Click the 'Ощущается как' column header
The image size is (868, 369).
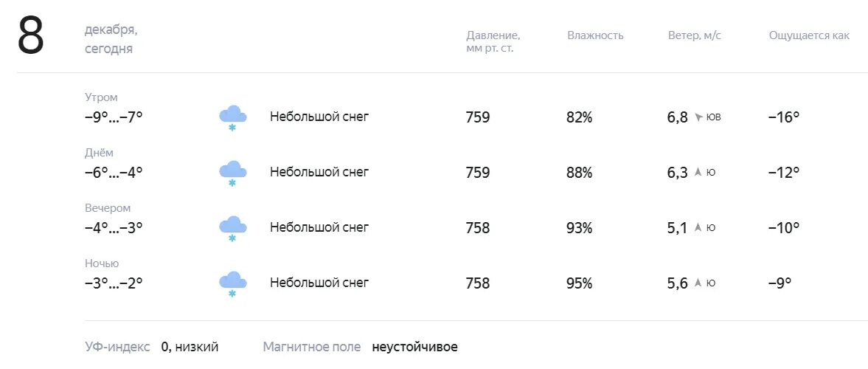point(809,35)
